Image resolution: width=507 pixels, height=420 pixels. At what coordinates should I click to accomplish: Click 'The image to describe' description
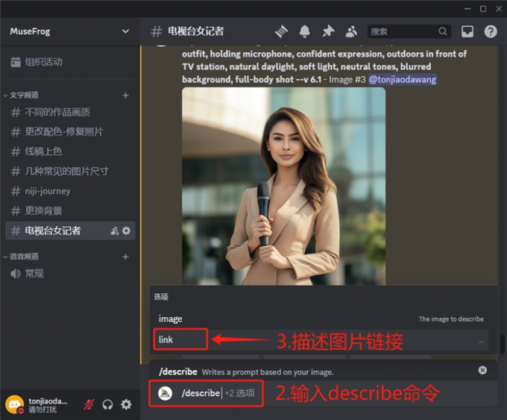[451, 319]
